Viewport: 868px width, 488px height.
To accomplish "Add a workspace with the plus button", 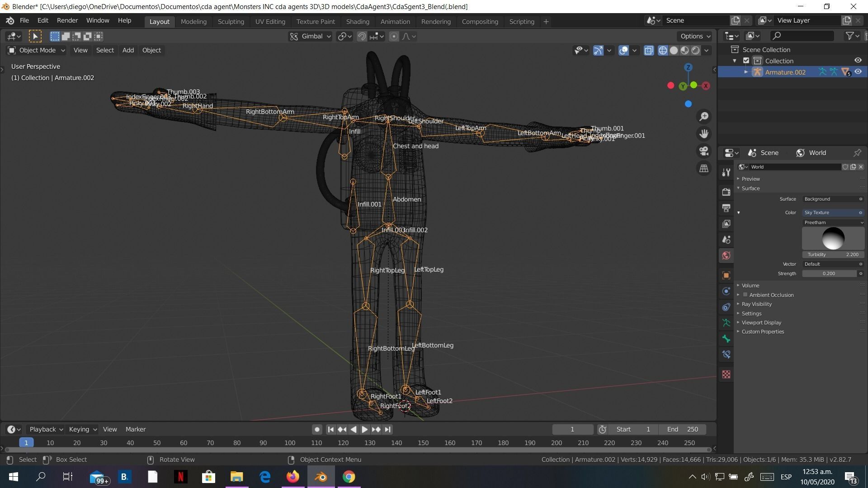I will (x=546, y=21).
